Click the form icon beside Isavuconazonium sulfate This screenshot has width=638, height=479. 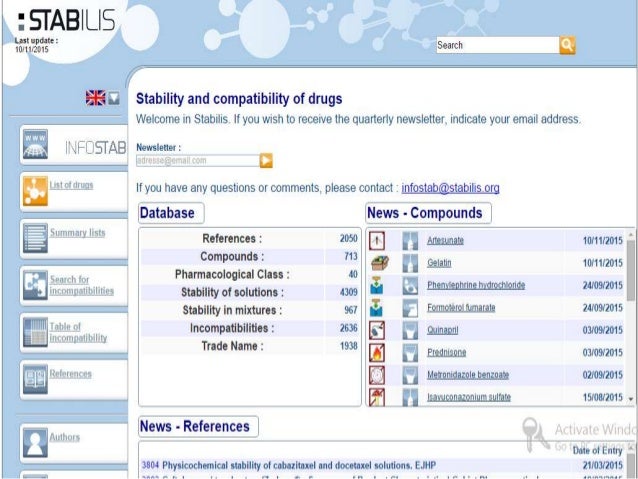410,397
